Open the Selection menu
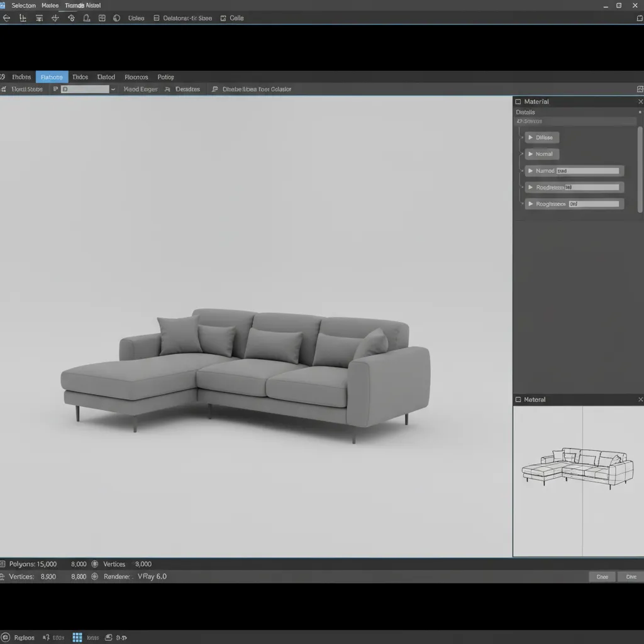Viewport: 644px width, 644px height. point(23,5)
